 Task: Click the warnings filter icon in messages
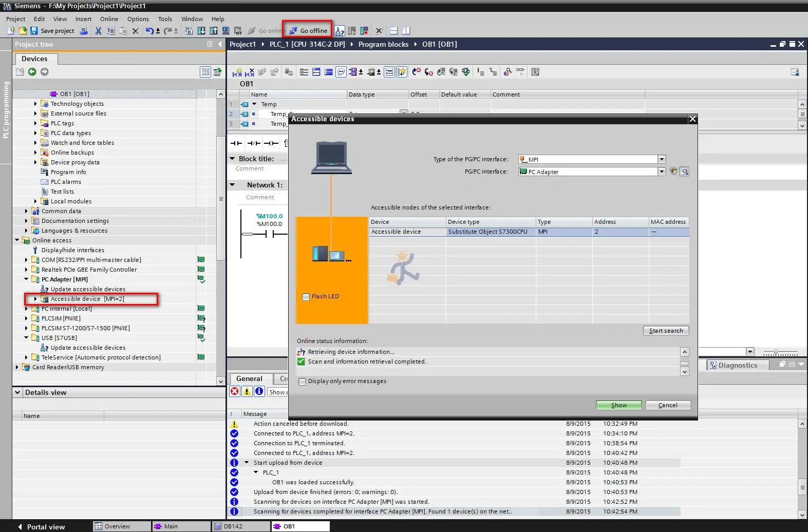pos(247,392)
